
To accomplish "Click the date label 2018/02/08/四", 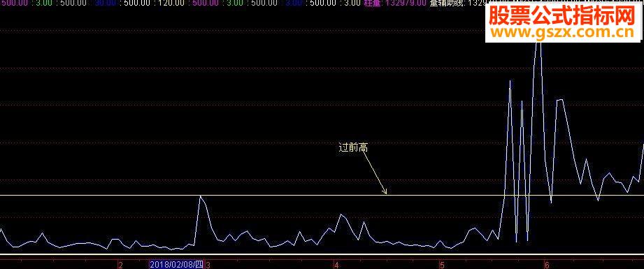I will click(x=177, y=265).
